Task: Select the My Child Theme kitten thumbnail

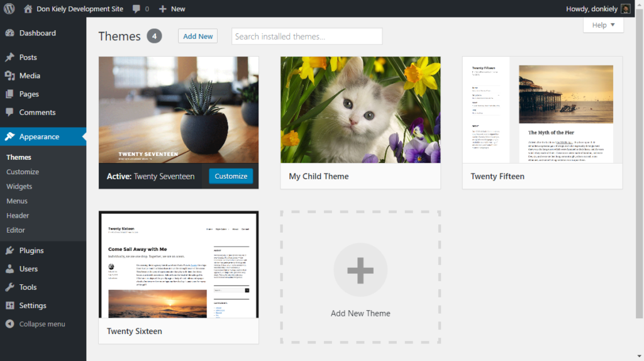Action: [360, 110]
